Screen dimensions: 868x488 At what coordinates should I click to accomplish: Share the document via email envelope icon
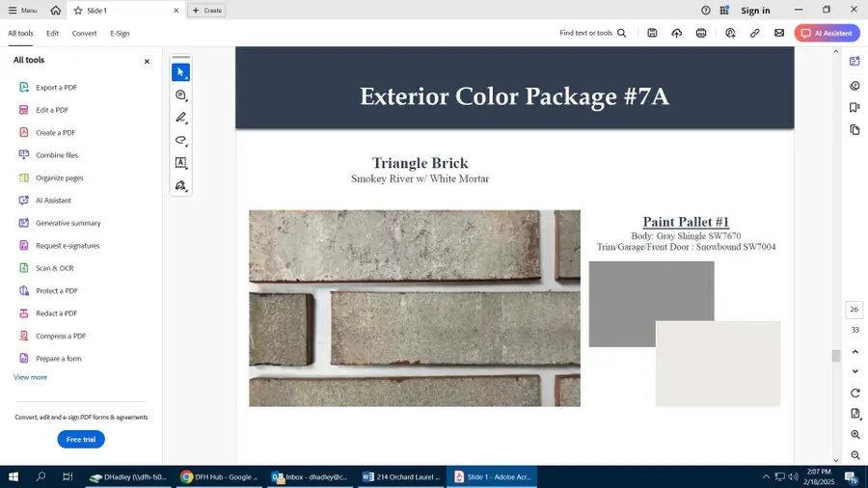click(779, 33)
